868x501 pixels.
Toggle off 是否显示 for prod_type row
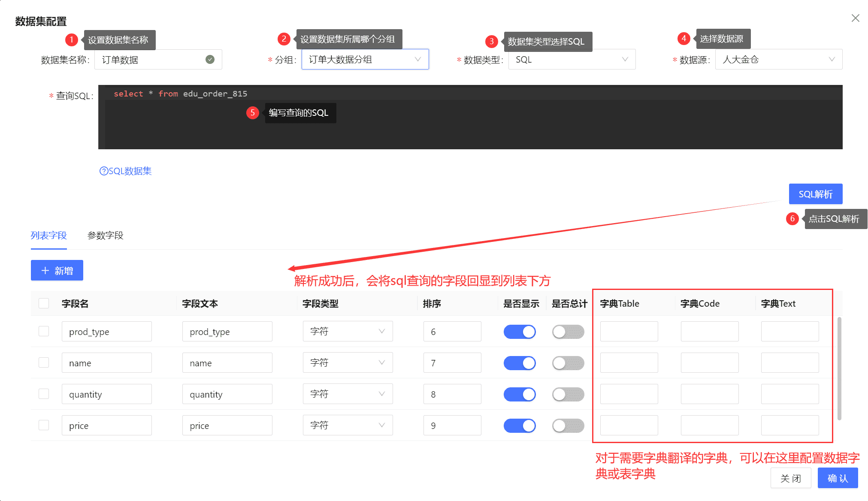(x=520, y=332)
